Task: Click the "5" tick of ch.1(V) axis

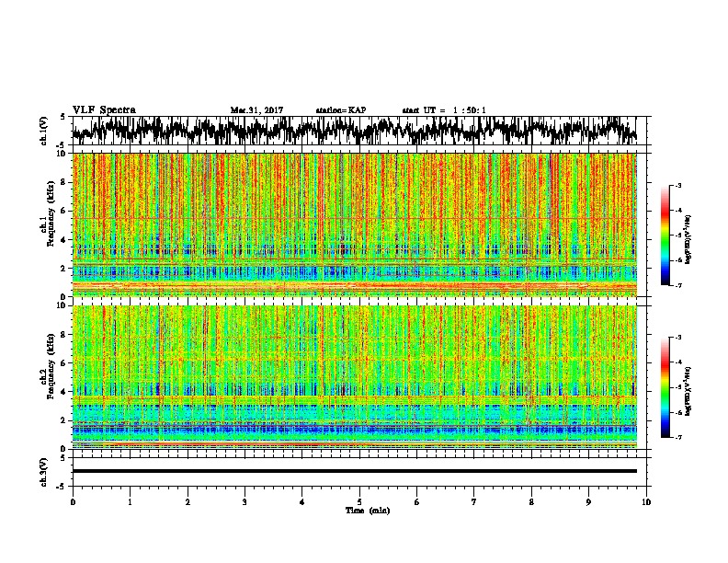Action: (63, 117)
